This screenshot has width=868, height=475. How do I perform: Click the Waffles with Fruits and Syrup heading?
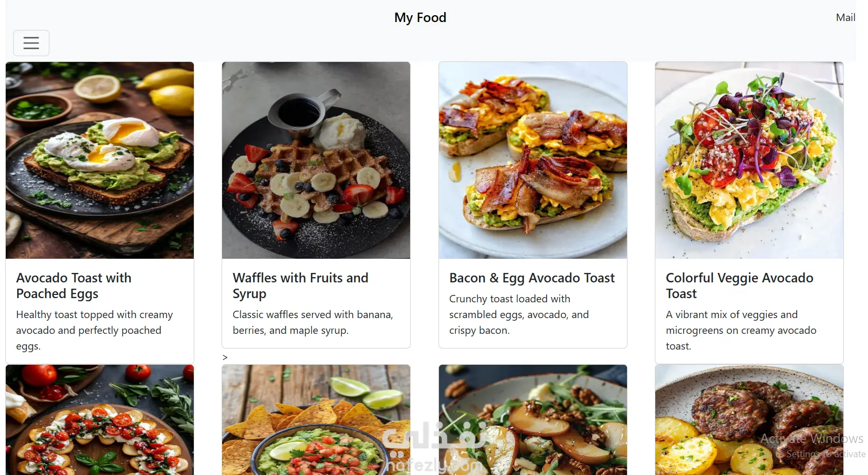point(300,286)
